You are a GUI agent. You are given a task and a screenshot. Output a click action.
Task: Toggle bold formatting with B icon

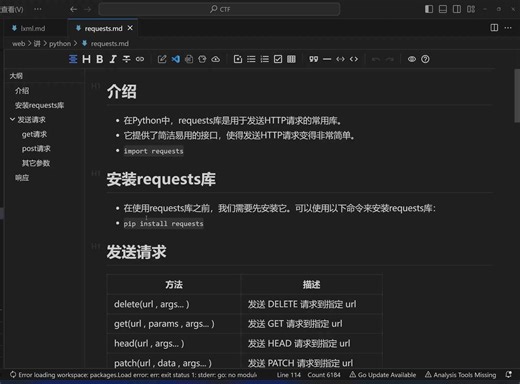[x=99, y=59]
